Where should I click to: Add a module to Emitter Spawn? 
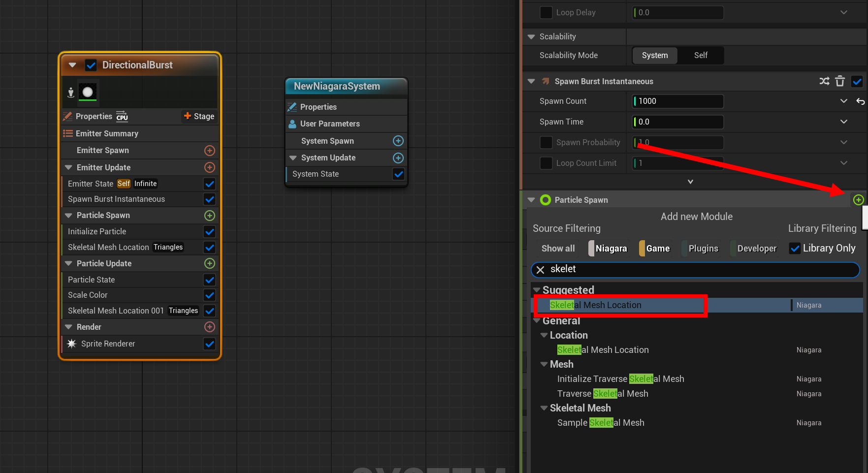coord(210,151)
